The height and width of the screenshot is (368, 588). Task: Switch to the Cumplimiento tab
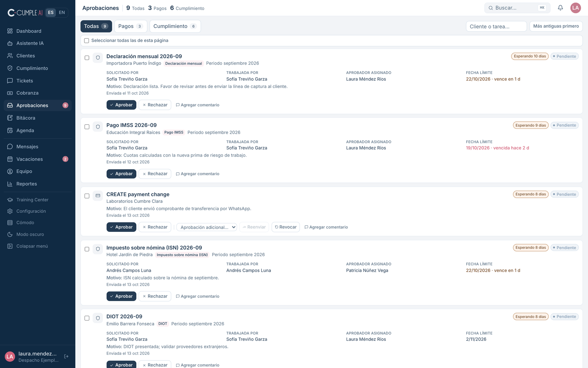click(175, 26)
